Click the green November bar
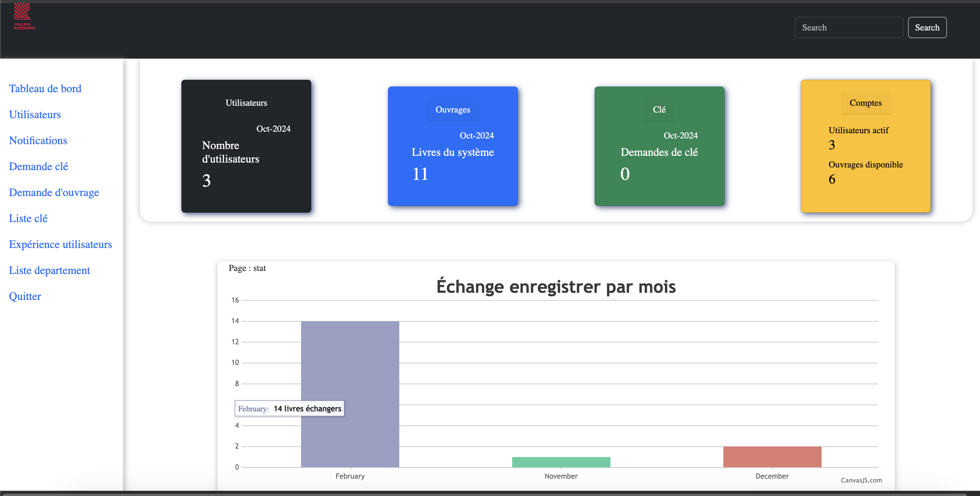This screenshot has height=496, width=980. (x=561, y=462)
